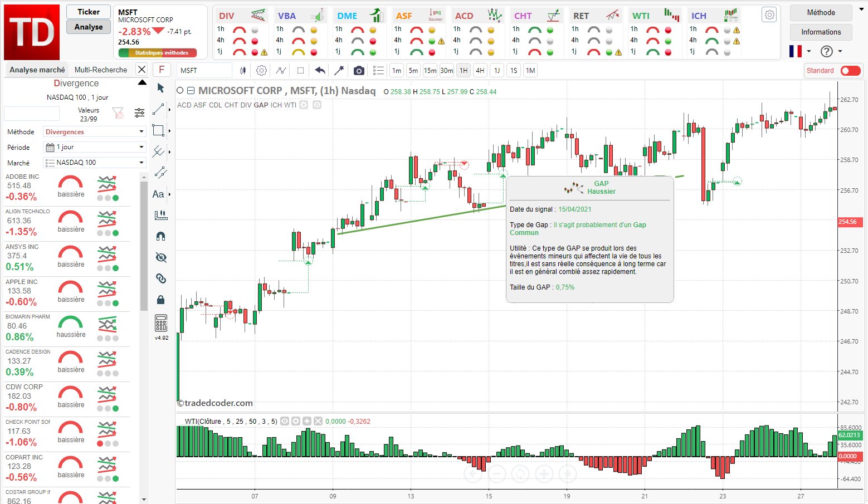Take a chart snapshot with camera icon
Screen dimensions: 868x504
pyautogui.click(x=359, y=71)
